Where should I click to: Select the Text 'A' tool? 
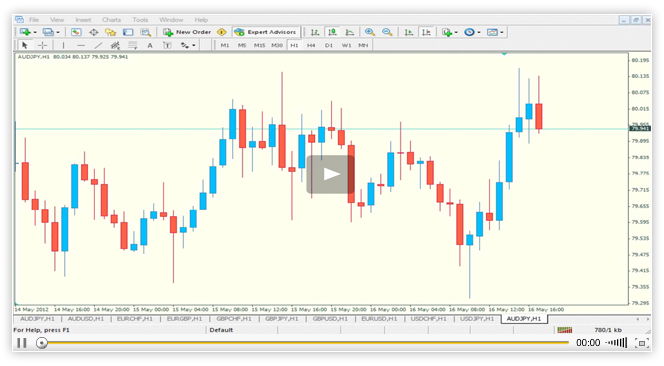click(x=150, y=45)
